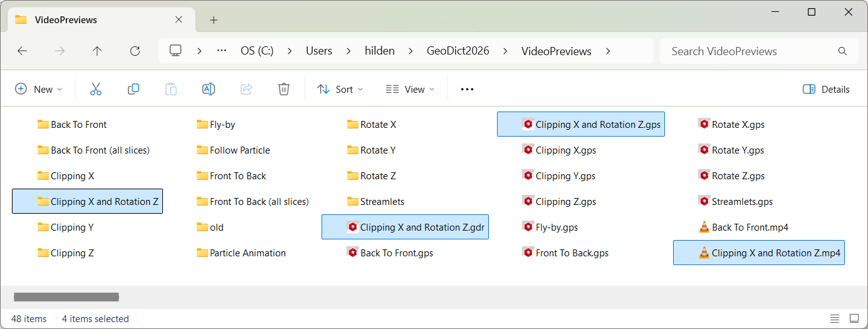Expand the chevron after VideoPreviews in path

point(608,51)
